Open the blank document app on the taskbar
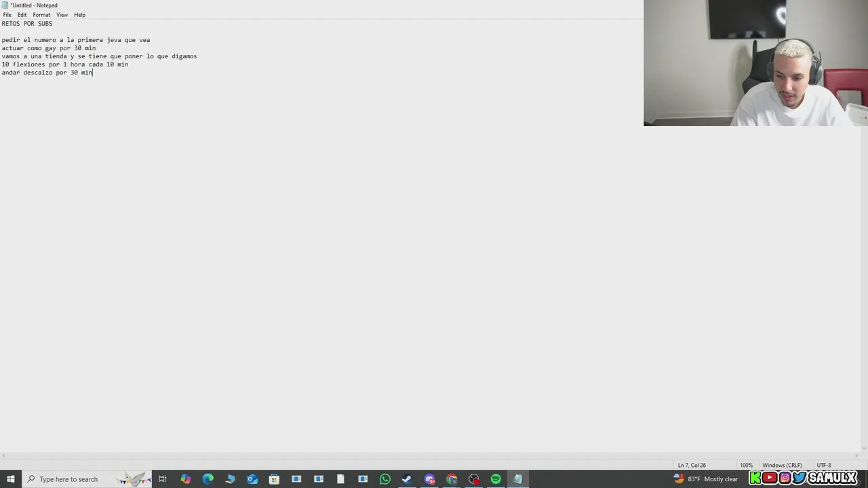The image size is (868, 488). tap(340, 479)
